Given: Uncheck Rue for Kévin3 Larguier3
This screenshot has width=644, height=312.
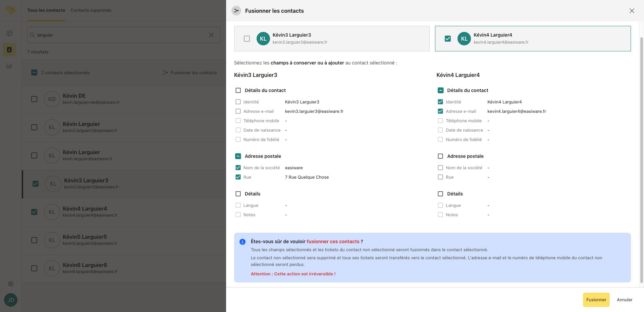Looking at the screenshot, I should (x=238, y=177).
